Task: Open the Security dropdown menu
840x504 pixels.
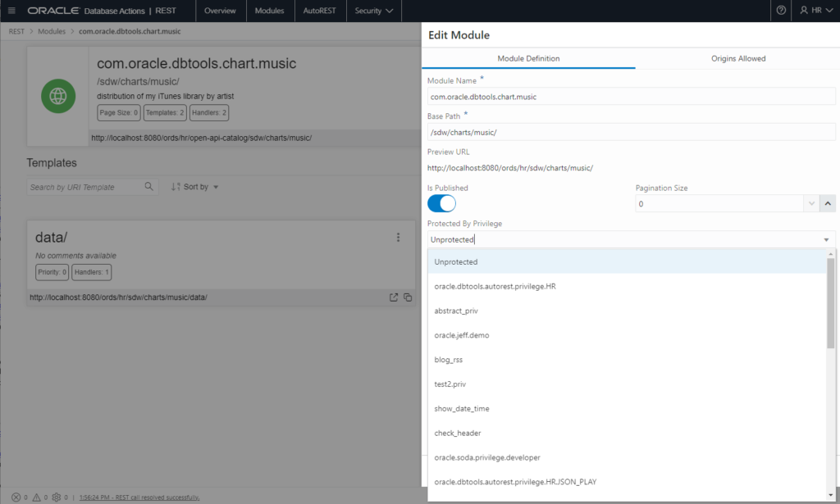Action: [374, 11]
